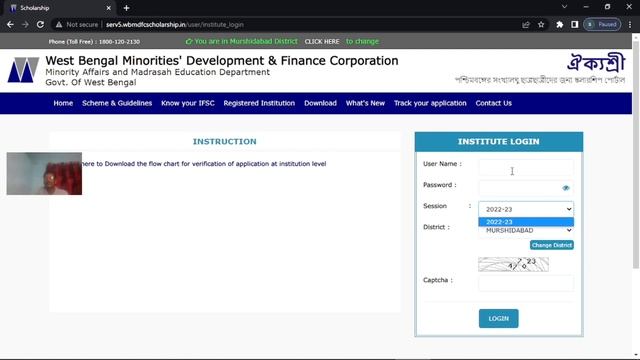Screen dimensions: 640x360
Task: Open Home menu item
Action: (x=63, y=103)
